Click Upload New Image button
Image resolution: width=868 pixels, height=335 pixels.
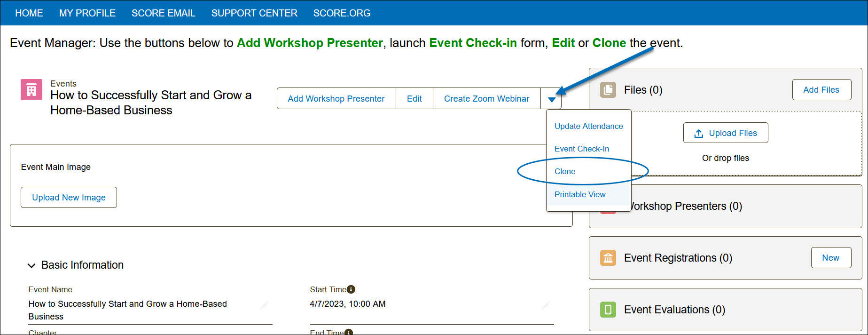pos(69,198)
